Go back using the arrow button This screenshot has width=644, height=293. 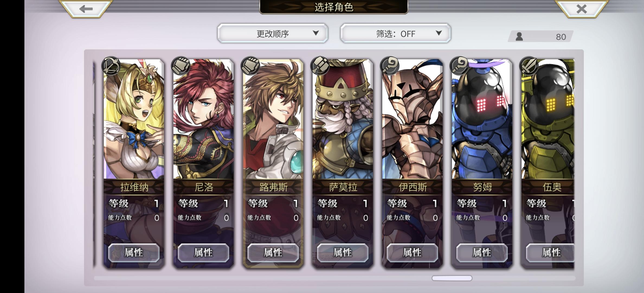(86, 9)
